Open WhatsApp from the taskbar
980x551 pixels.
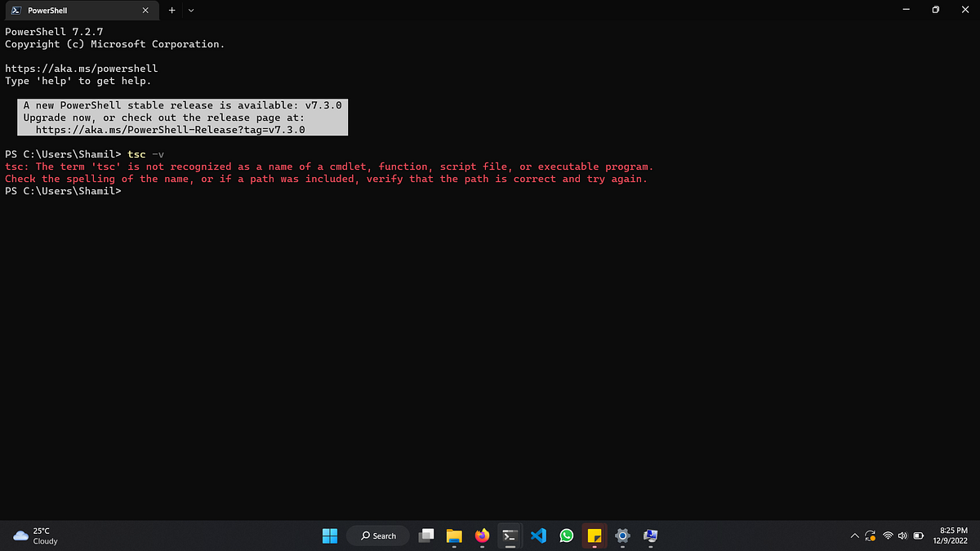567,535
